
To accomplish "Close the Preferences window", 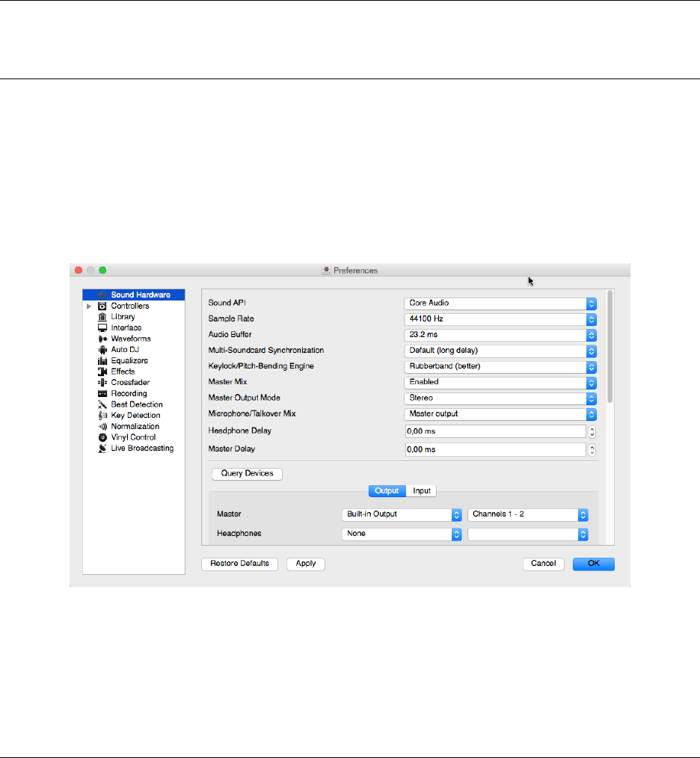I will [79, 270].
